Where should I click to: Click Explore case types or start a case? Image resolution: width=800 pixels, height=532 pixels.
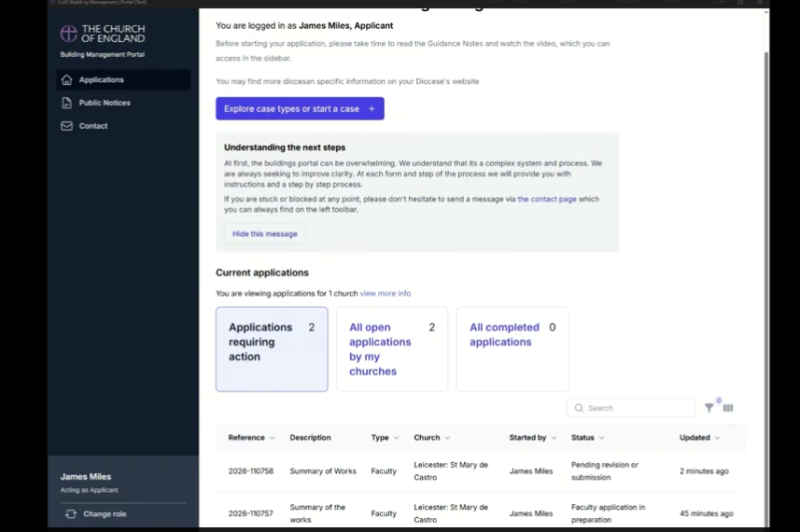click(x=300, y=108)
